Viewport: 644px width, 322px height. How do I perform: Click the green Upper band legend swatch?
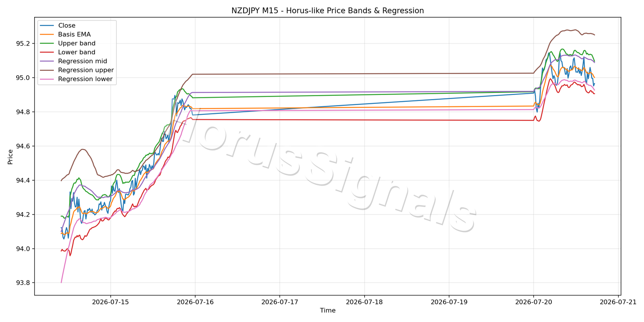click(x=47, y=43)
